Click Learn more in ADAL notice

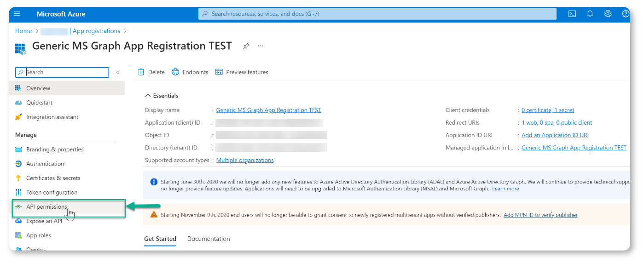pyautogui.click(x=505, y=189)
